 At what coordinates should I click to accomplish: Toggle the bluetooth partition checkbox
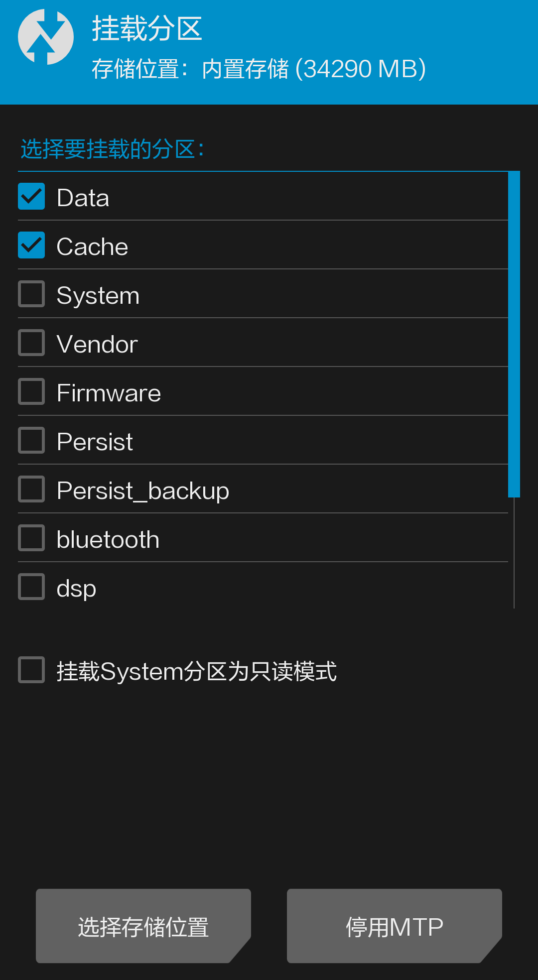[x=31, y=538]
